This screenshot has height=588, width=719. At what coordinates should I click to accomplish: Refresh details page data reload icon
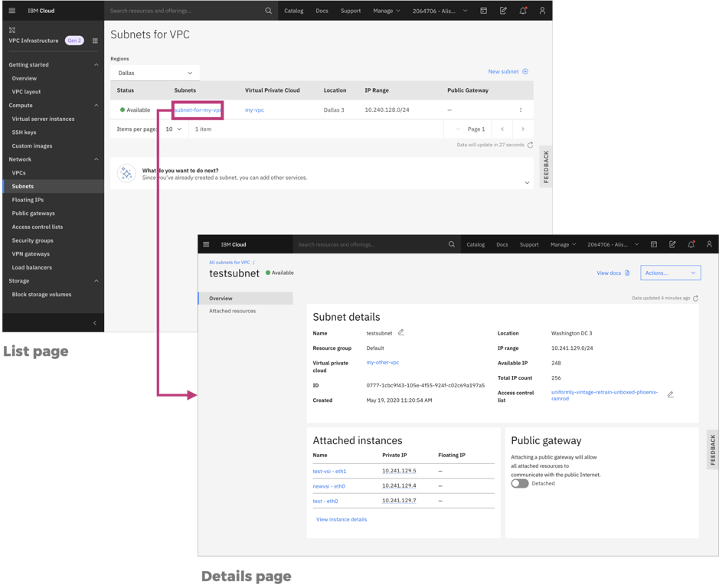(x=695, y=298)
